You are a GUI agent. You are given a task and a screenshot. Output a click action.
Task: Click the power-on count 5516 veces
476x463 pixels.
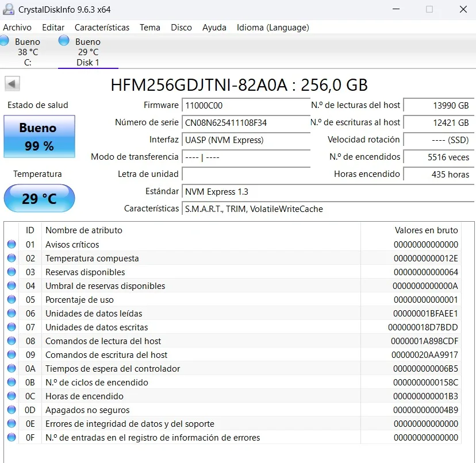tap(439, 157)
